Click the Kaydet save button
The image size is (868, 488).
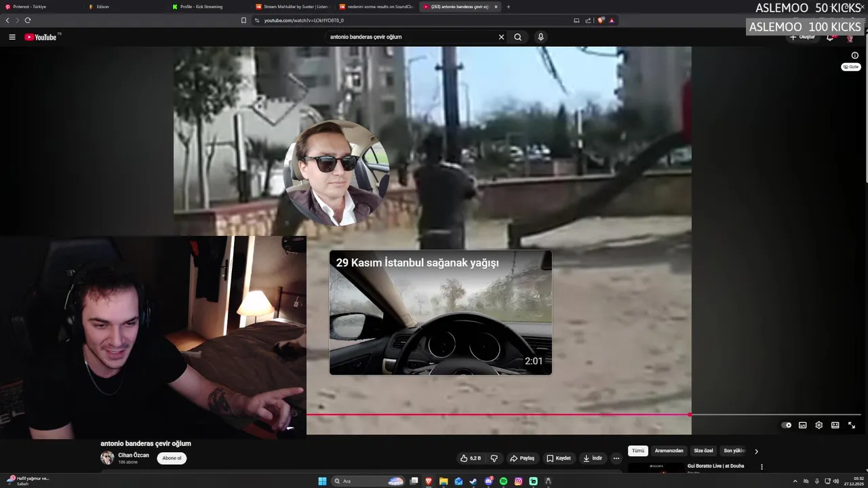(x=559, y=458)
